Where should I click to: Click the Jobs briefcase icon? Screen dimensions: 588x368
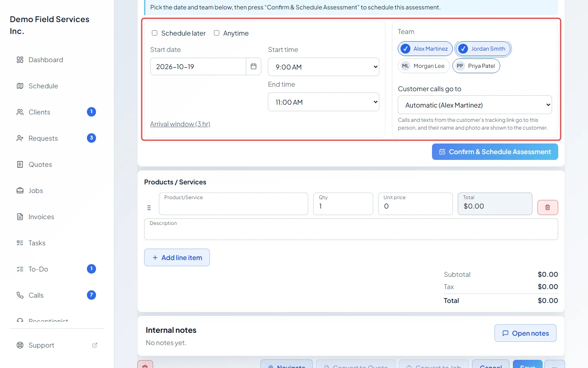pyautogui.click(x=20, y=191)
